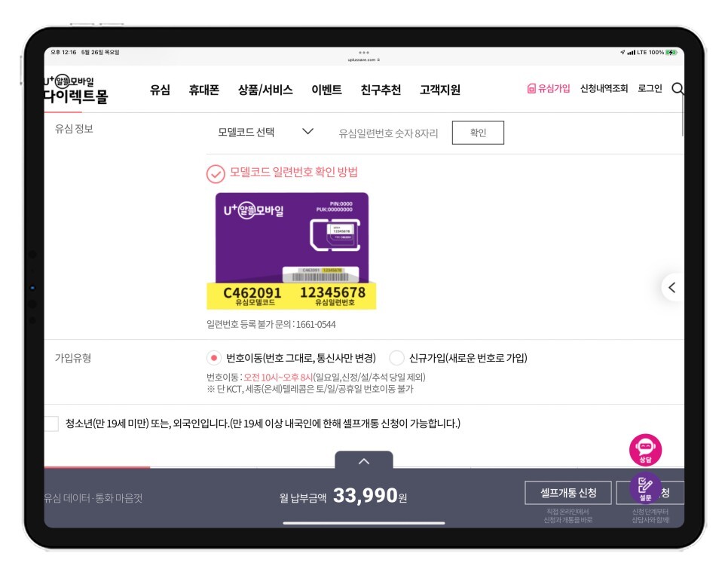Click the 직접 온라인에서 신청과 개통을 바로 caption

(567, 515)
